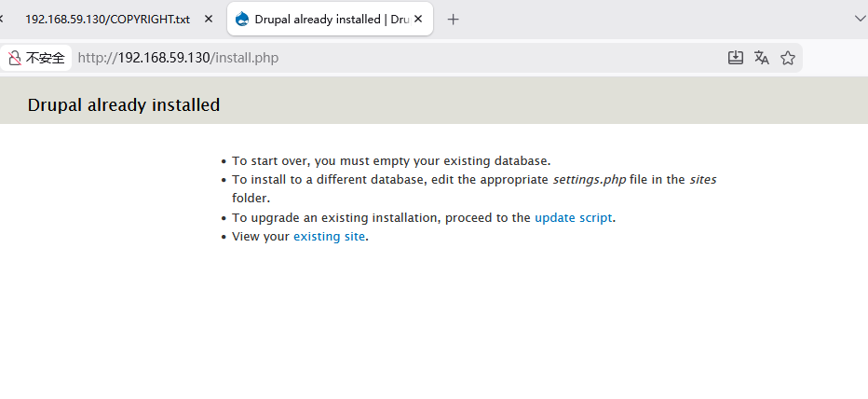This screenshot has width=868, height=399.
Task: Click the italic sites folder word
Action: (702, 180)
